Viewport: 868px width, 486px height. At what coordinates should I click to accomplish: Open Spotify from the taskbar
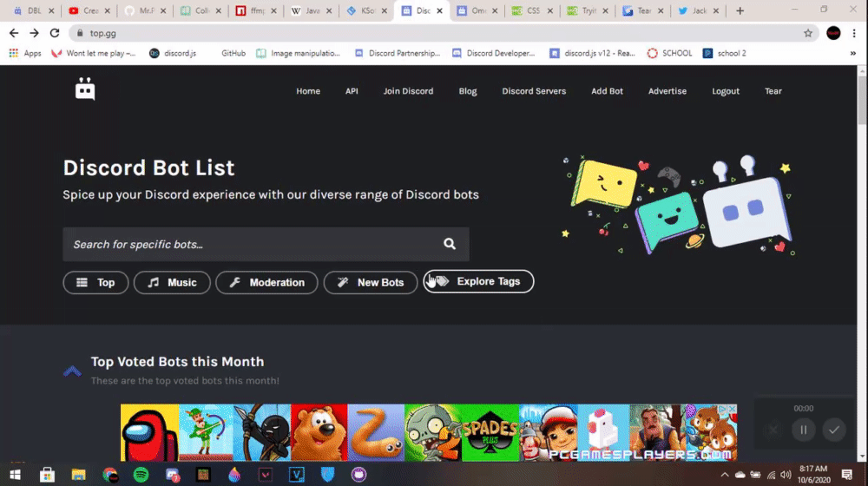point(141,475)
